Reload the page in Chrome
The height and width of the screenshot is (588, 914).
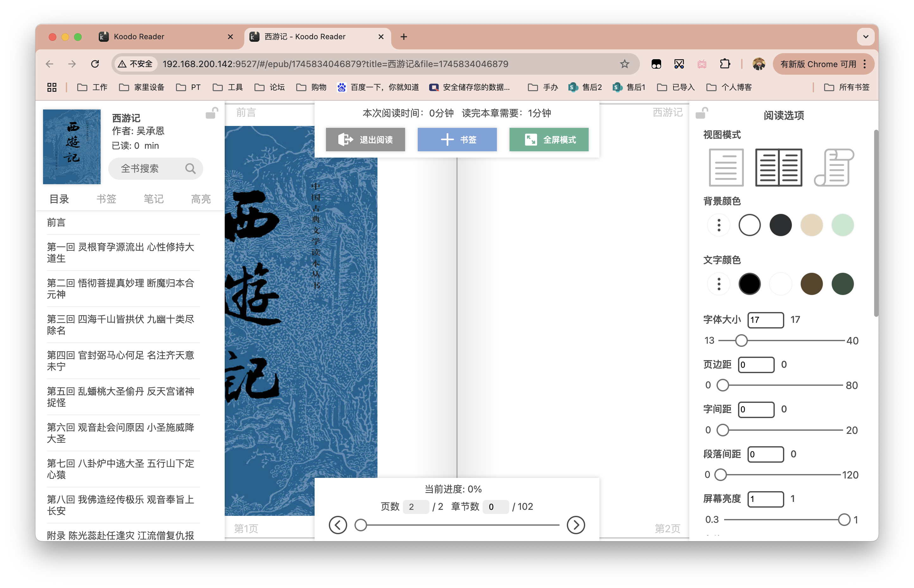point(95,64)
